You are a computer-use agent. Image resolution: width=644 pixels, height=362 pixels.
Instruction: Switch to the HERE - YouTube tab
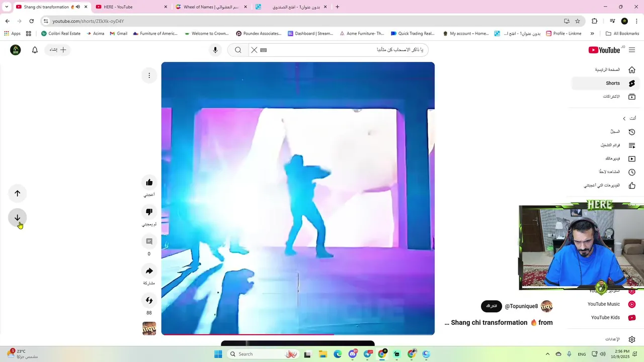tap(132, 7)
